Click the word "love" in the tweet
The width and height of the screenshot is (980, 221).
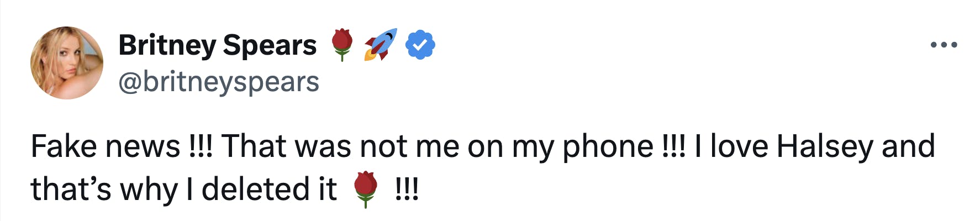tap(739, 146)
